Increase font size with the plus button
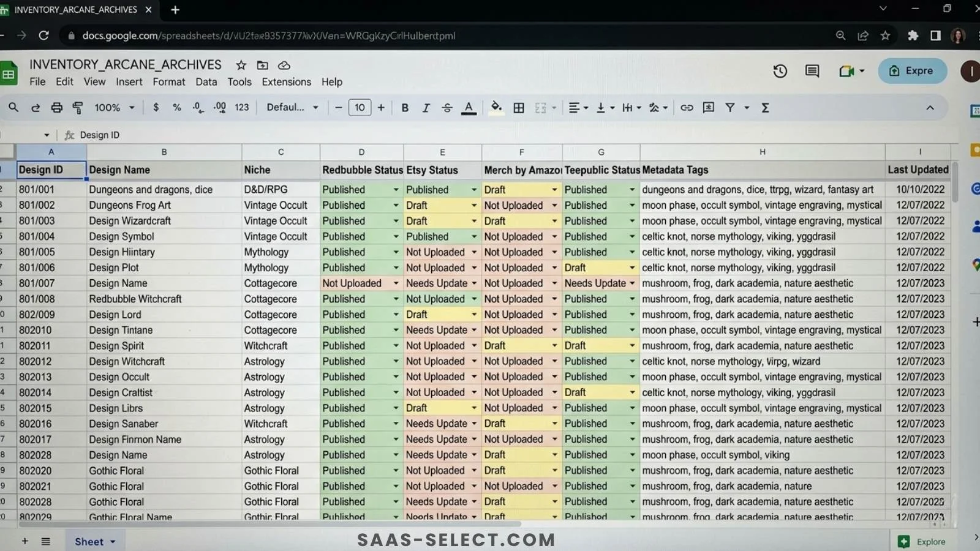This screenshot has width=980, height=551. click(x=381, y=108)
